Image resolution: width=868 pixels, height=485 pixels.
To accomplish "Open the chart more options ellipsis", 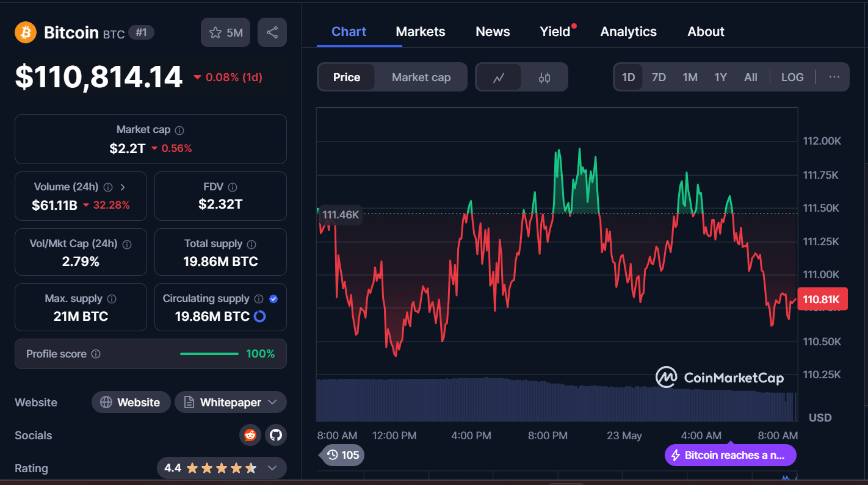I will tap(834, 77).
